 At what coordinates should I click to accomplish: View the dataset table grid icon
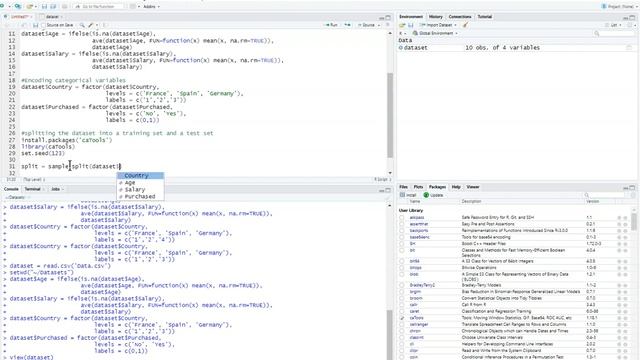point(629,48)
